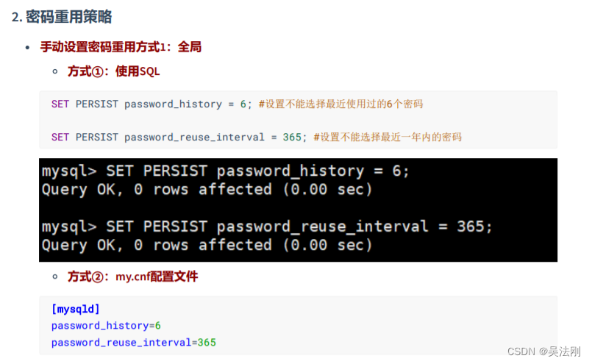Select the sub-item 方式①：使用SQL
Image resolution: width=592 pixels, height=364 pixels.
click(114, 71)
